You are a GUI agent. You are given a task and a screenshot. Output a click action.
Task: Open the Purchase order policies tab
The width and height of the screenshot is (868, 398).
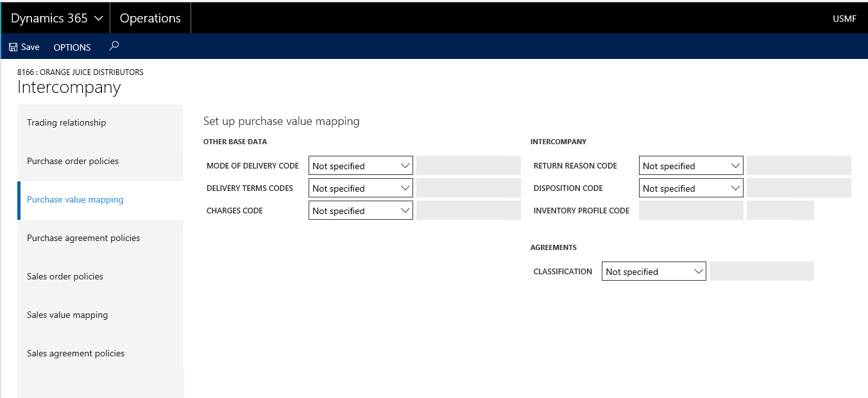coord(73,162)
